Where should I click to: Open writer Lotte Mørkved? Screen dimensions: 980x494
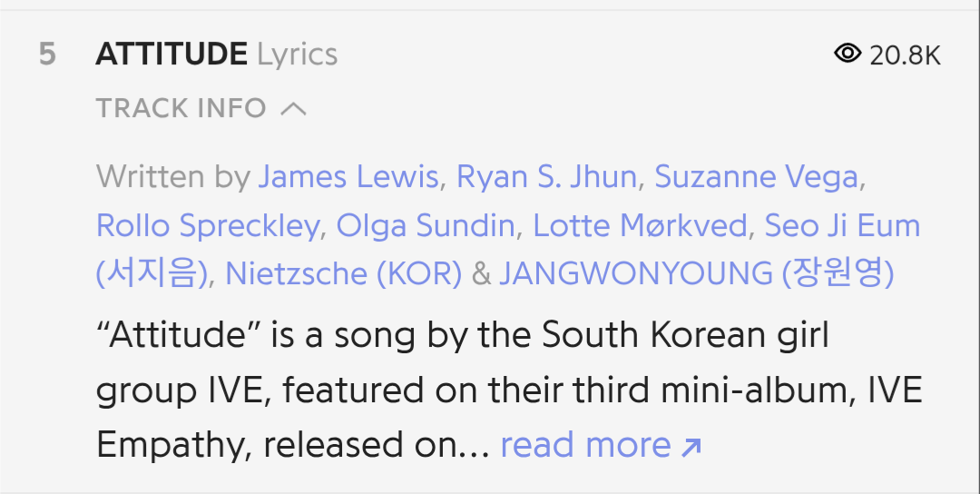(x=640, y=225)
